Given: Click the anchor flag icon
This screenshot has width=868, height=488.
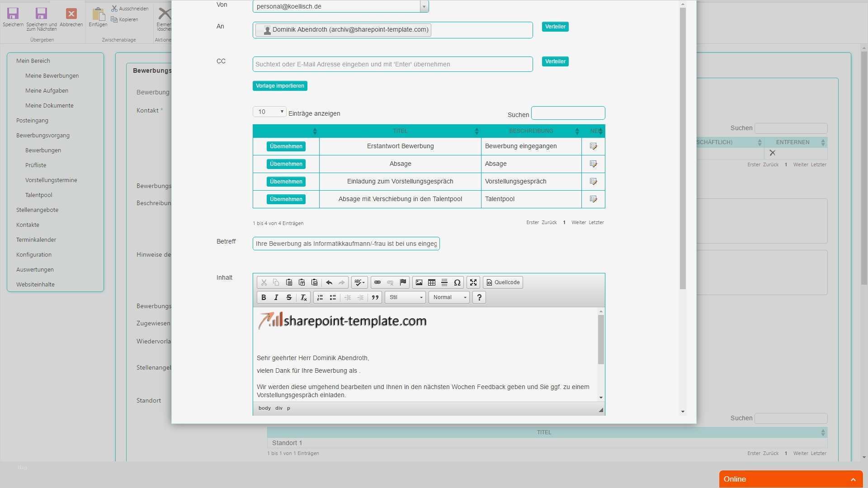Looking at the screenshot, I should [403, 282].
